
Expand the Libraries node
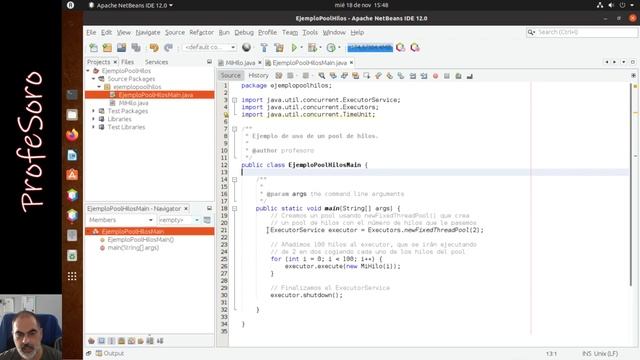[94, 119]
